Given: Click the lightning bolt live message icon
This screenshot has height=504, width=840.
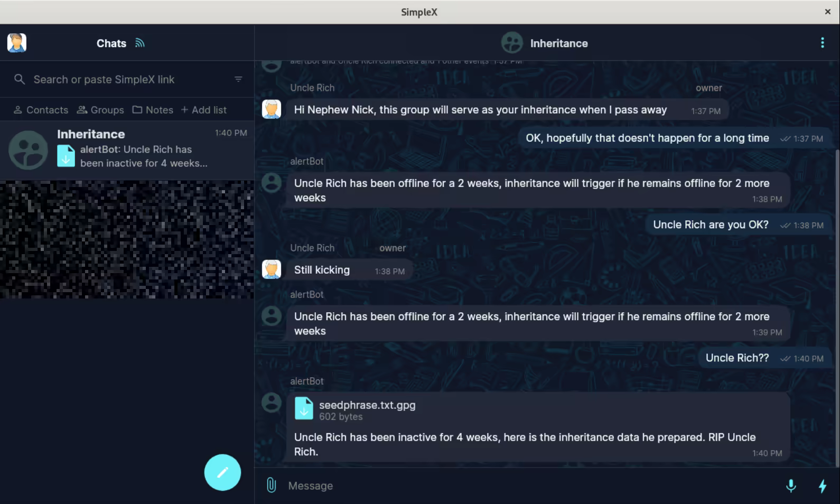Looking at the screenshot, I should pos(822,486).
